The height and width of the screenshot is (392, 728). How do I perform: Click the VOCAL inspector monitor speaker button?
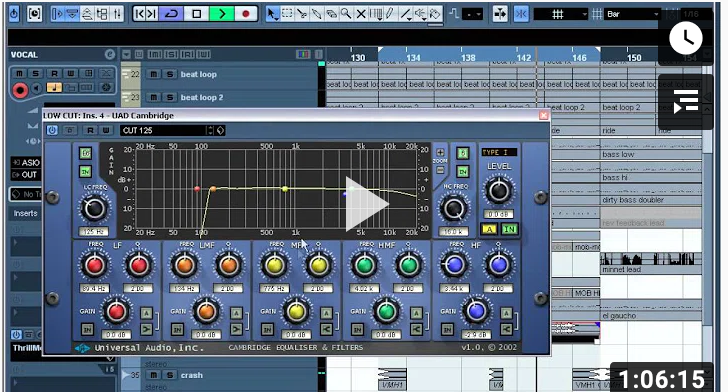37,88
